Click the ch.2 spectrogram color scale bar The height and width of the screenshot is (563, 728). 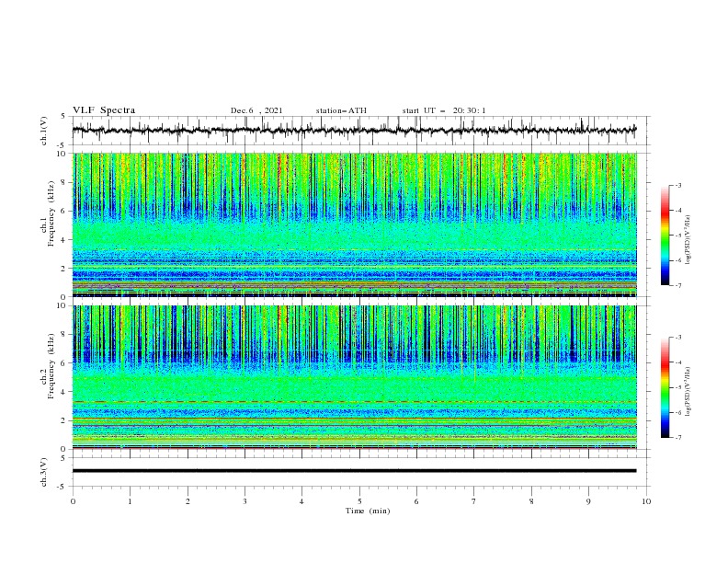click(x=665, y=387)
